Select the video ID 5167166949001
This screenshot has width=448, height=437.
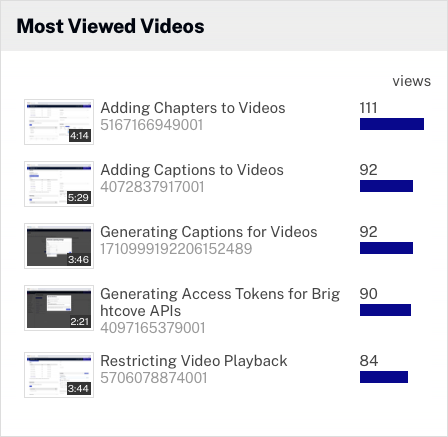pyautogui.click(x=152, y=125)
